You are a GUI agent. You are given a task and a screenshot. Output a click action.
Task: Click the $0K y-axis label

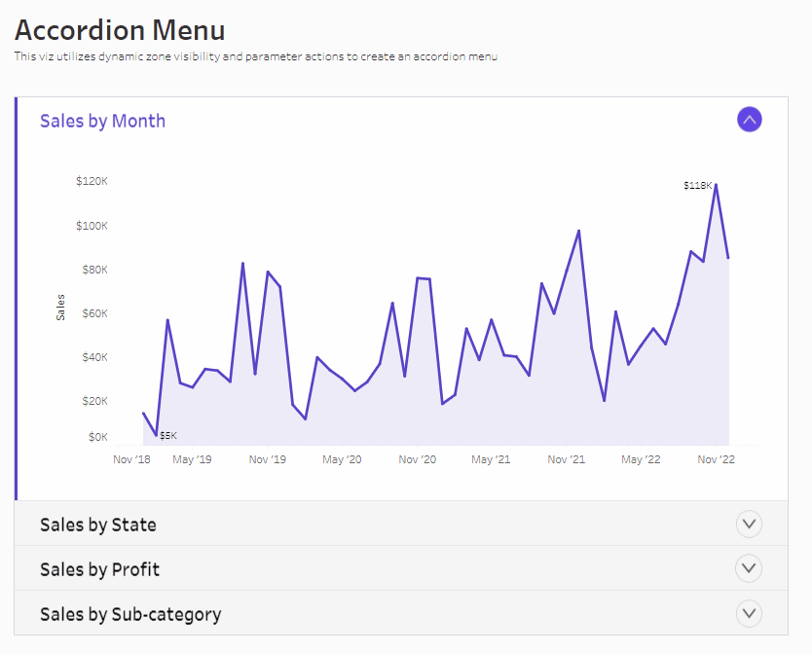97,437
